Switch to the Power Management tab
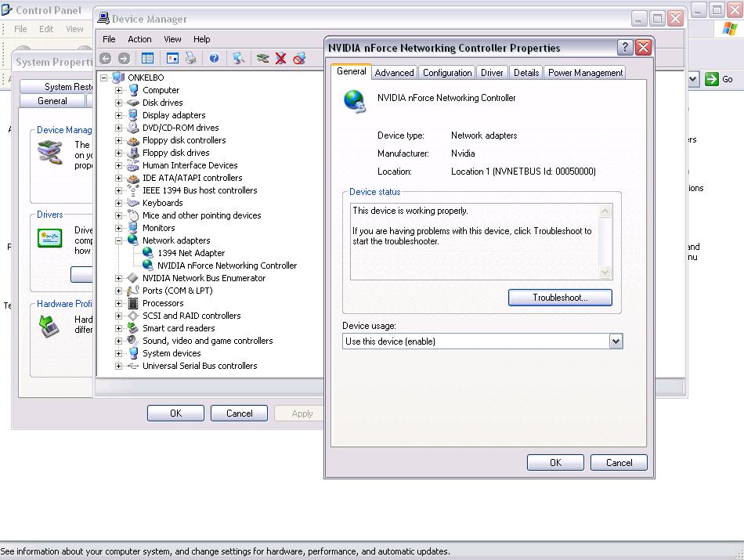744x560 pixels. 585,73
